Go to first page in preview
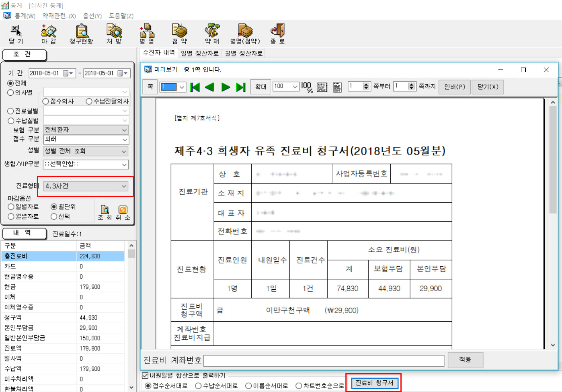Viewport: 562px width, 392px height. 195,87
